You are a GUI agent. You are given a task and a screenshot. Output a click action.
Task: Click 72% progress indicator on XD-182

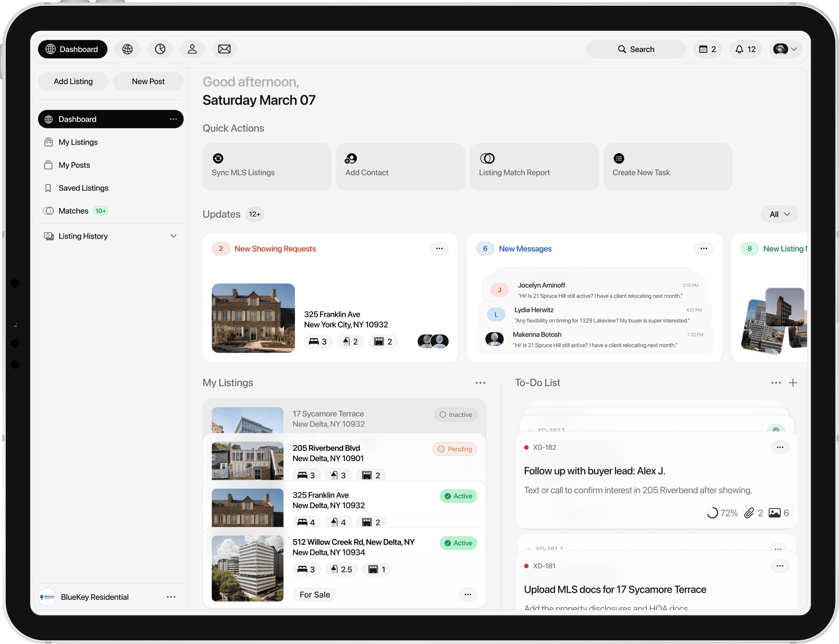pos(722,513)
